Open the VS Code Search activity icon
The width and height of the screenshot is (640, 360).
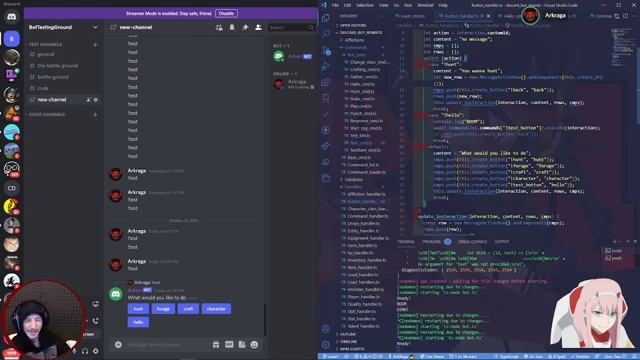[x=326, y=34]
